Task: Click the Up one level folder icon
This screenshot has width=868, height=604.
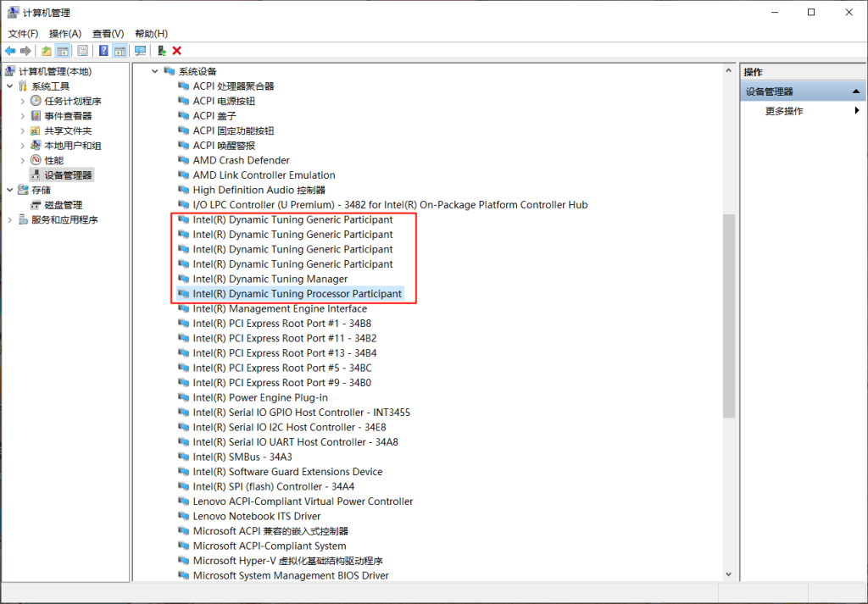Action: pyautogui.click(x=46, y=51)
